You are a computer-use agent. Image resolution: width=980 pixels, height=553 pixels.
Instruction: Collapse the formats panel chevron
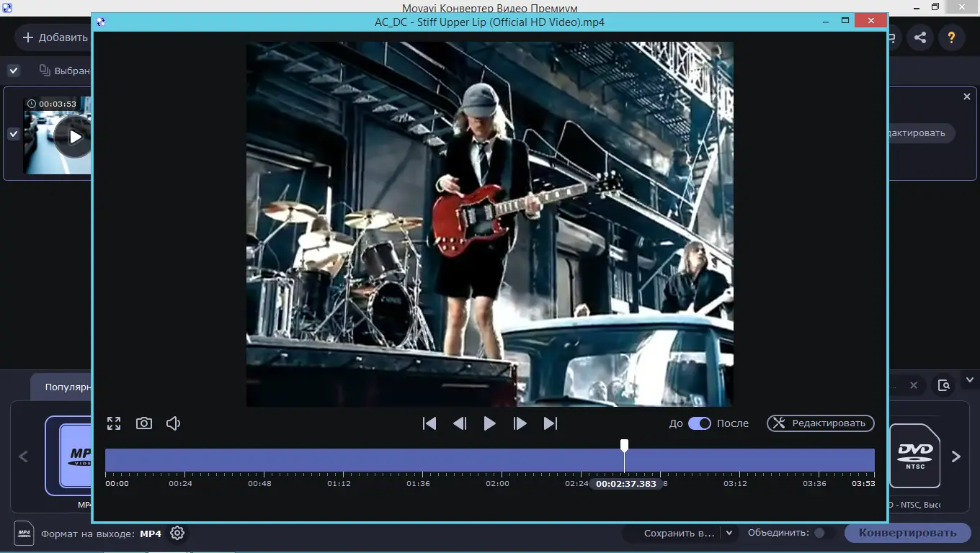pyautogui.click(x=970, y=379)
